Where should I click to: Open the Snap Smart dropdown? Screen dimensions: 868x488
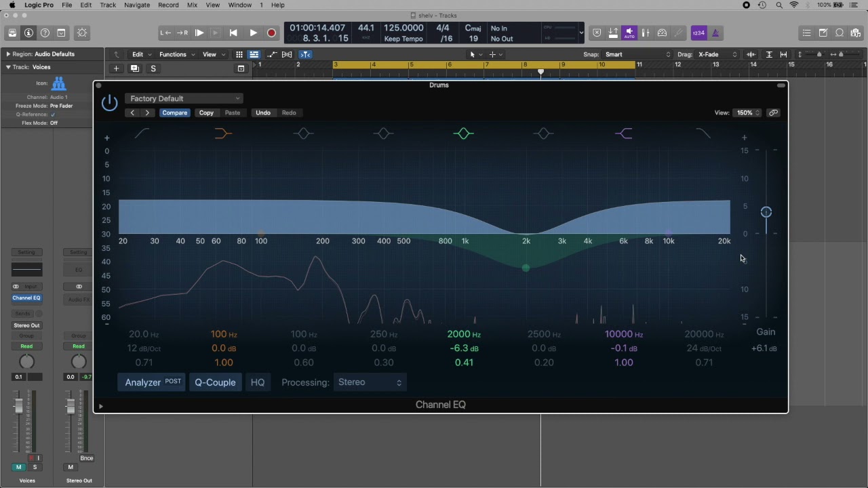[637, 54]
